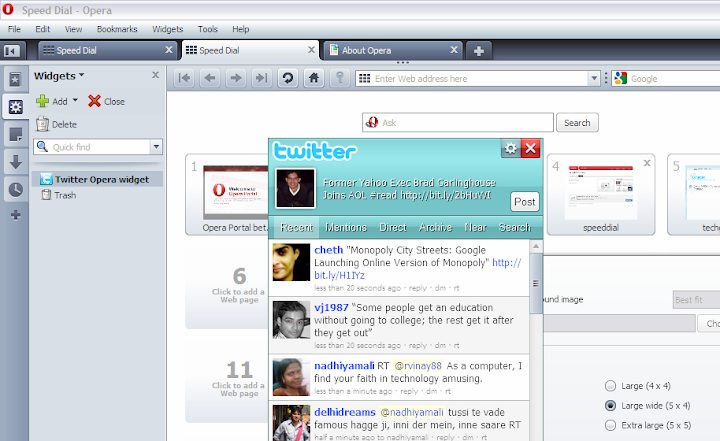Select the Mentions tab in Twitter widget

point(346,227)
